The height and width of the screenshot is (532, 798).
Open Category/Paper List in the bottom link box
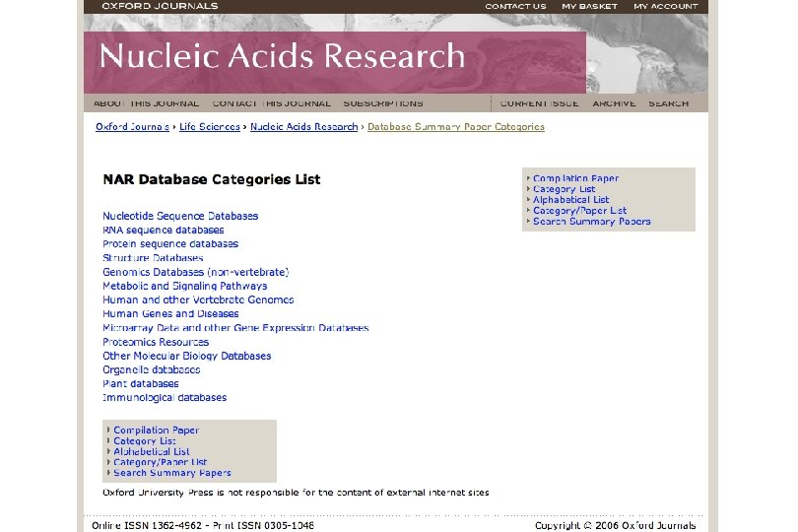tap(161, 462)
